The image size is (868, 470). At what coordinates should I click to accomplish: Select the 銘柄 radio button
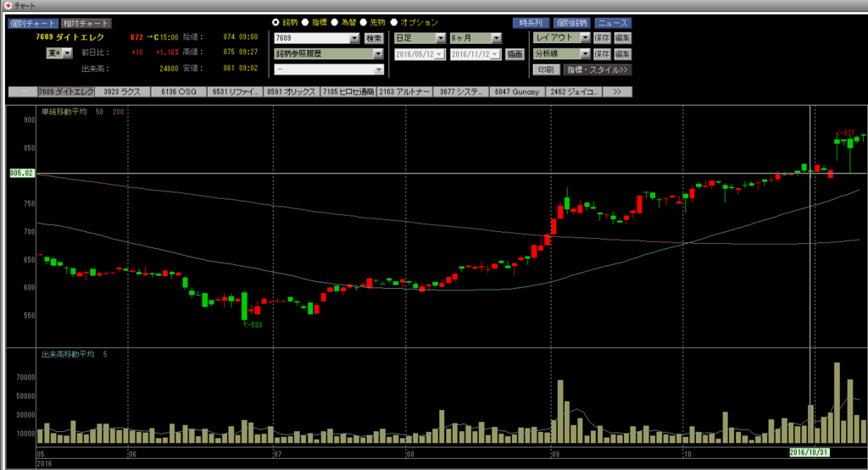point(275,22)
